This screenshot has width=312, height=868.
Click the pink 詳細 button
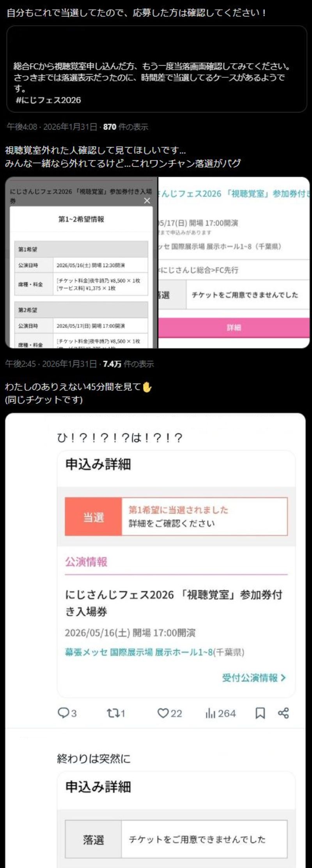tap(234, 327)
